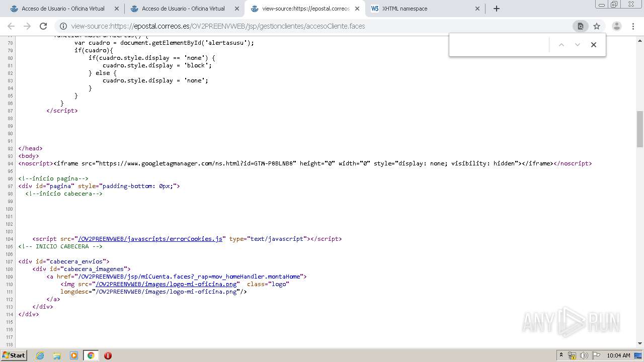
Task: Click the Chrome taskbar icon
Action: (x=91, y=355)
